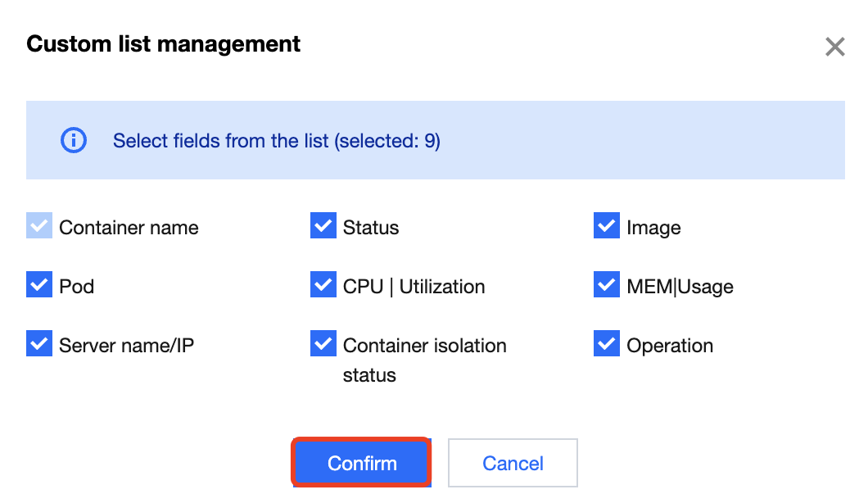
Task: Toggle the Pod checkbox off
Action: coord(39,285)
